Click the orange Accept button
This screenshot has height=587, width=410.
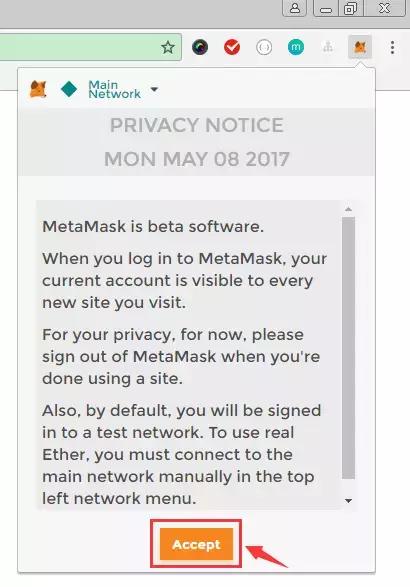tap(196, 544)
